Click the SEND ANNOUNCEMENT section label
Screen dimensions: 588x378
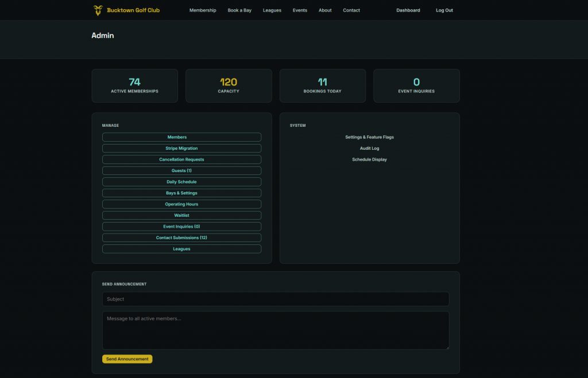point(124,285)
